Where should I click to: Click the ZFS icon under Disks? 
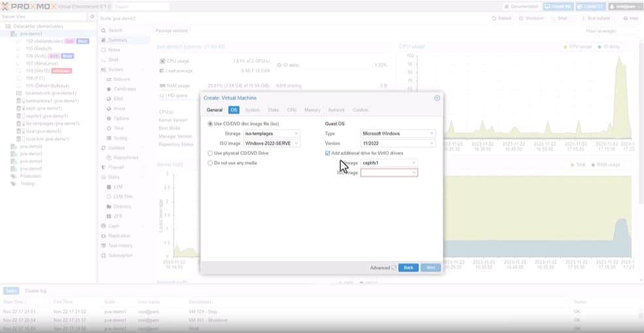(109, 217)
